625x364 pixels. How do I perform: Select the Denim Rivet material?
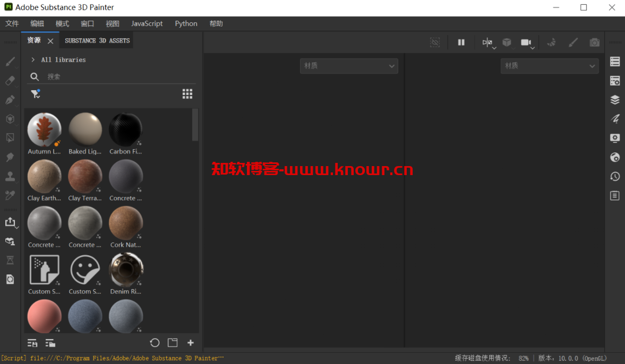[125, 270]
